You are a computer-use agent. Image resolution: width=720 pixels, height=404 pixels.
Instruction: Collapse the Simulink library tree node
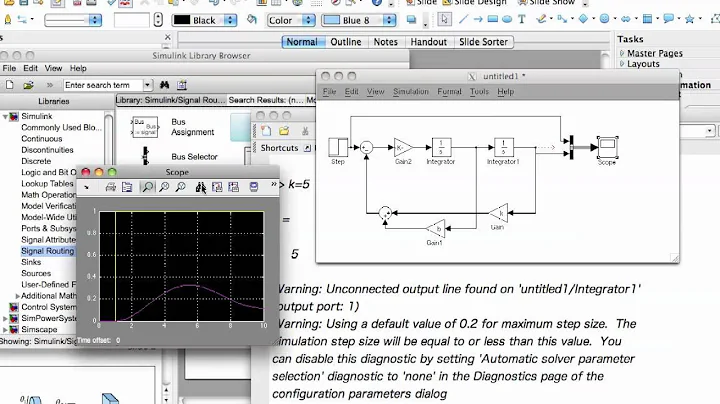(5, 117)
